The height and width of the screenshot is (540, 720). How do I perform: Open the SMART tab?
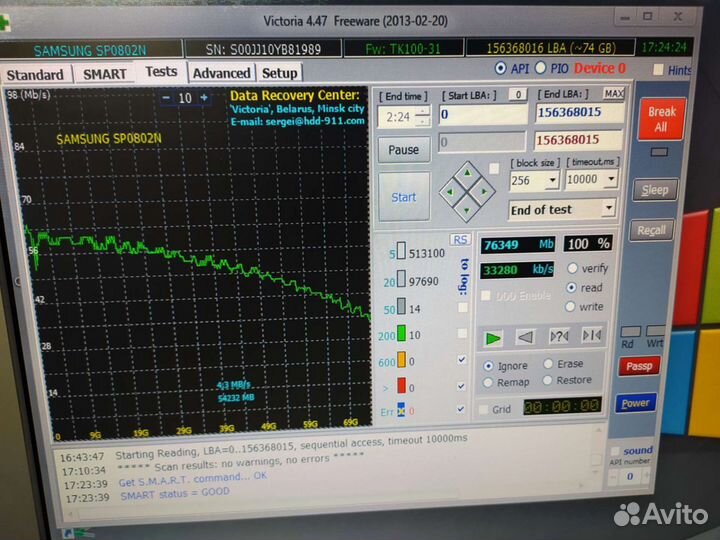[105, 73]
